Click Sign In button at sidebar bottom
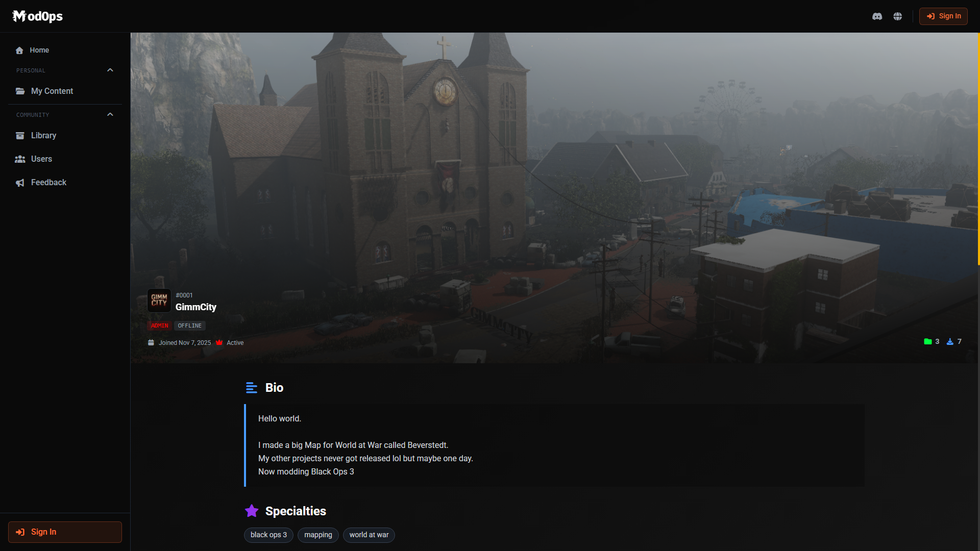The height and width of the screenshot is (551, 980). point(65,532)
